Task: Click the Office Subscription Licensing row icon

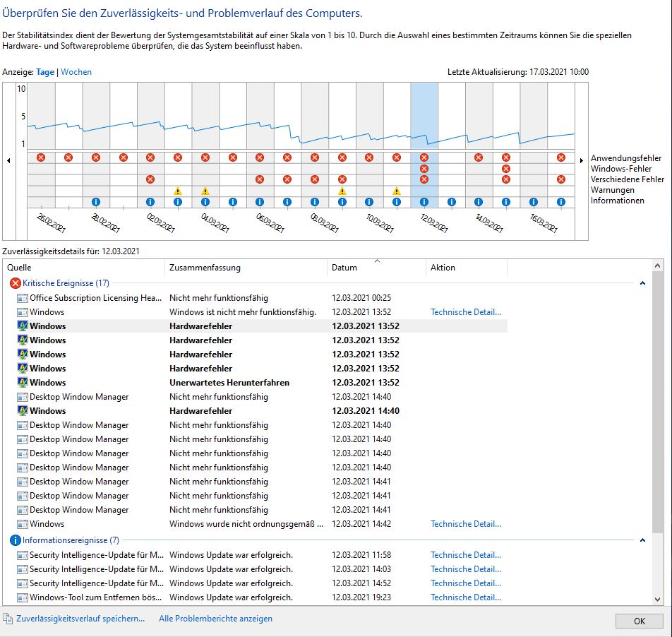Action: [23, 298]
